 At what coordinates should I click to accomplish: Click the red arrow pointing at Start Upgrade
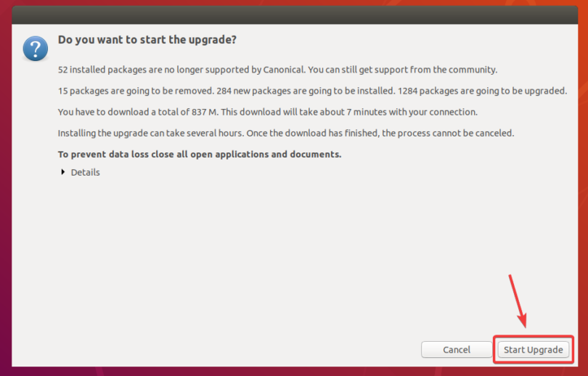[517, 299]
